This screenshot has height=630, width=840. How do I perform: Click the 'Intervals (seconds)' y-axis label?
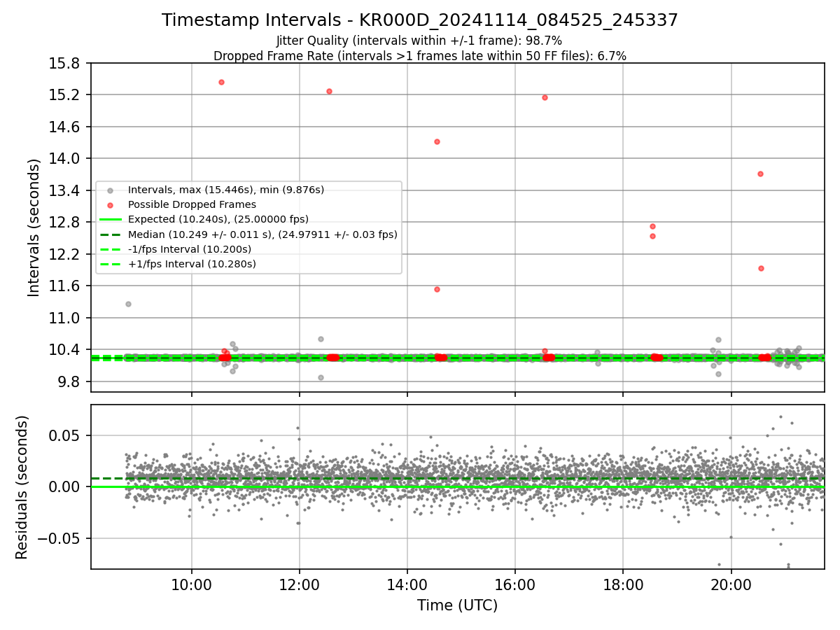click(x=34, y=227)
